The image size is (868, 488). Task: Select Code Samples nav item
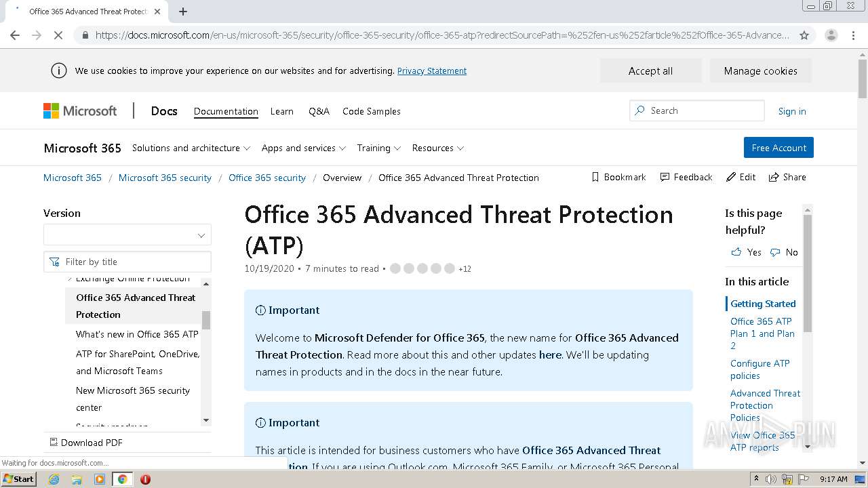(x=372, y=111)
